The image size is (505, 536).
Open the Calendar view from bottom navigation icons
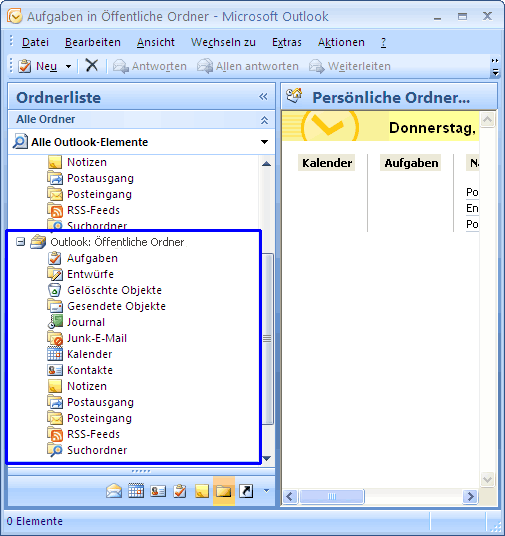click(x=136, y=491)
